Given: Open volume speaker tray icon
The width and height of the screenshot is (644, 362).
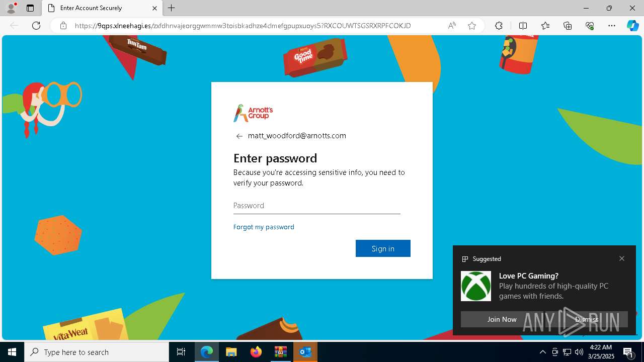Looking at the screenshot, I should tap(579, 352).
